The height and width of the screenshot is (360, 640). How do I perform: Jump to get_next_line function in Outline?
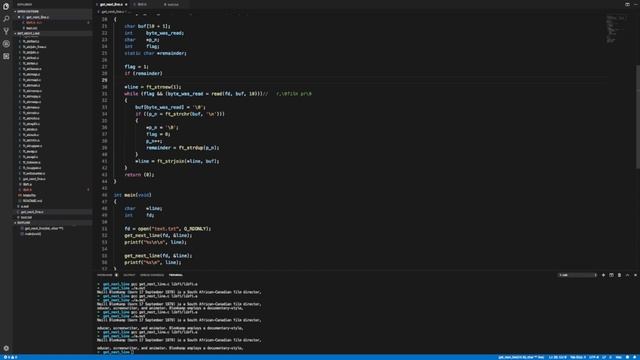(44, 228)
